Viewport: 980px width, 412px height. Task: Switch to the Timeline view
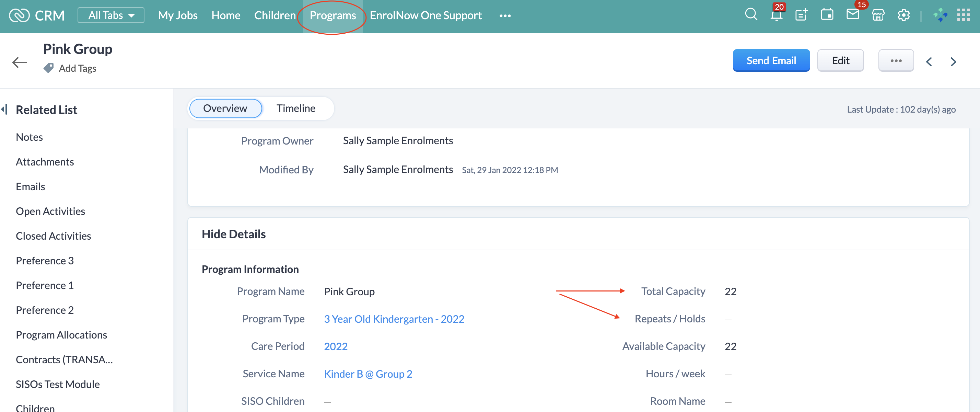coord(295,108)
